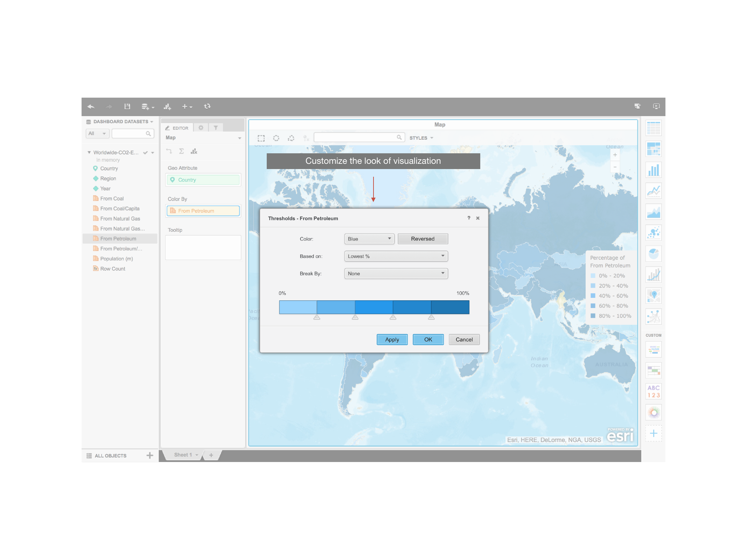Select the Combo Chart visualization icon

(654, 275)
